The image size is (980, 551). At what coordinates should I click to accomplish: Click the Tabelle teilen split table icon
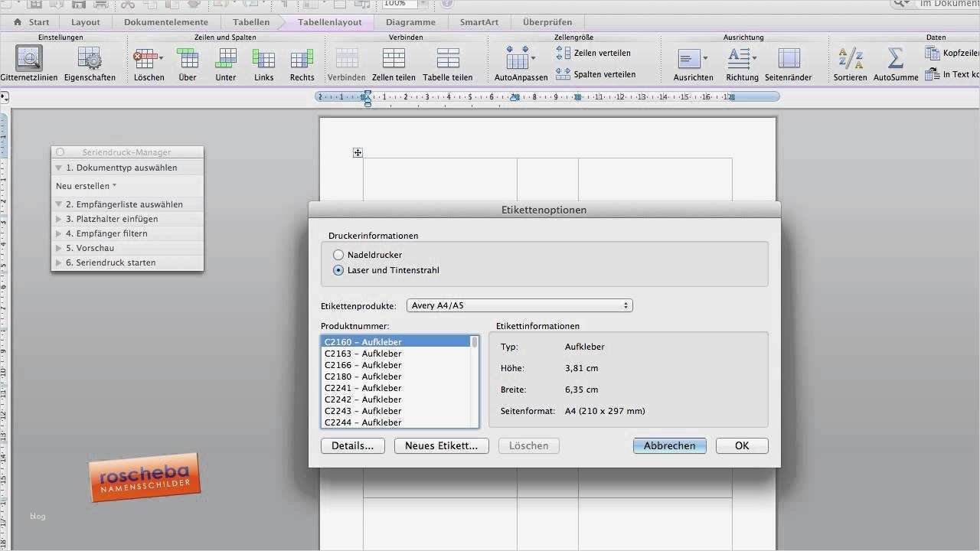coord(448,58)
